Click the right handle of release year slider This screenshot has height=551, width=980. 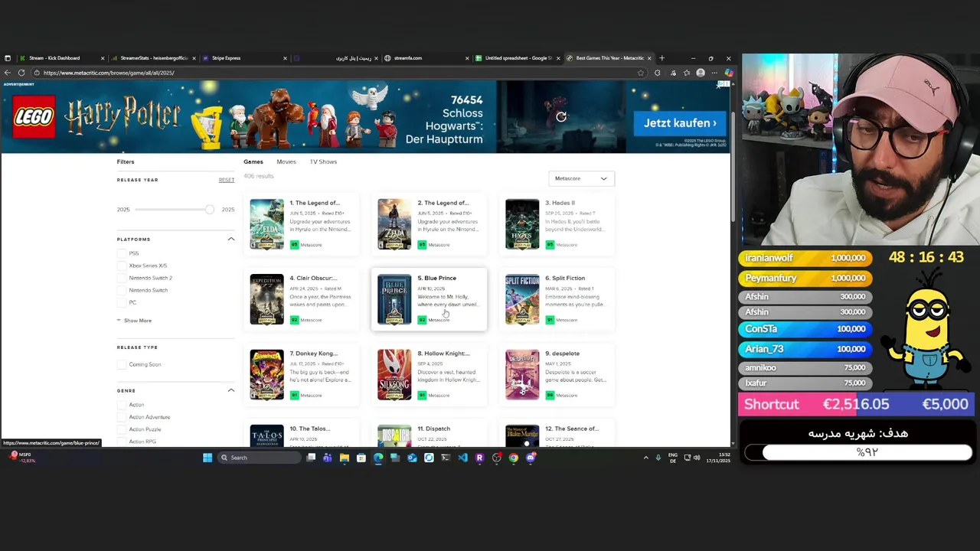tap(210, 210)
